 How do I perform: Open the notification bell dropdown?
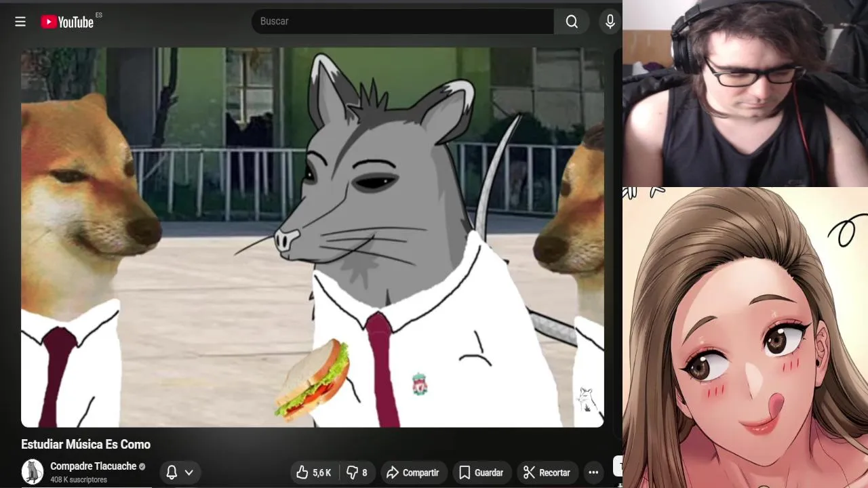point(180,472)
